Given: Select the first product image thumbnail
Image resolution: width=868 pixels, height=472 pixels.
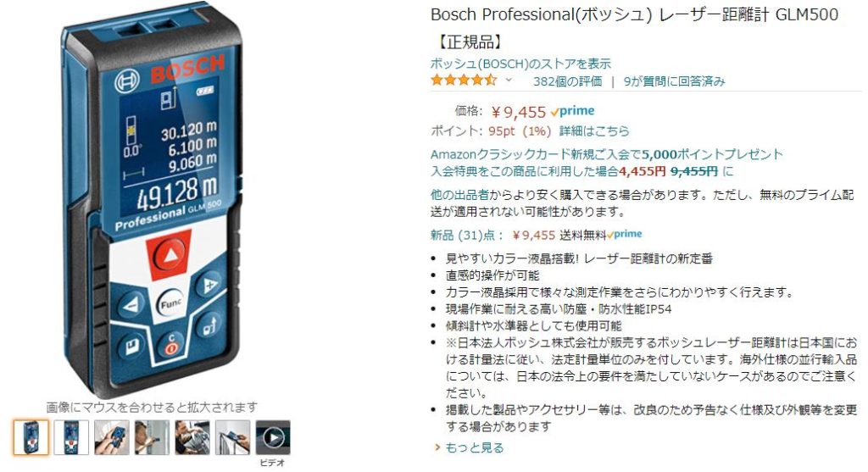Looking at the screenshot, I should coord(31,438).
